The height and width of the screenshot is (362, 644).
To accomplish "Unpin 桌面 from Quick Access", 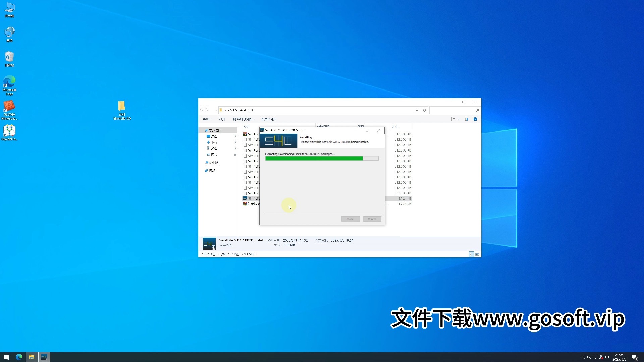I will (236, 136).
